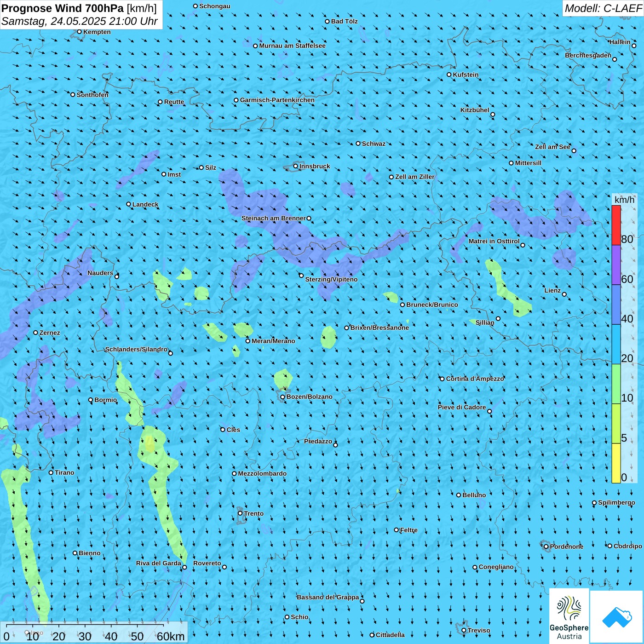This screenshot has width=644, height=644.
Task: Click the Feltre label
Action: 409,530
